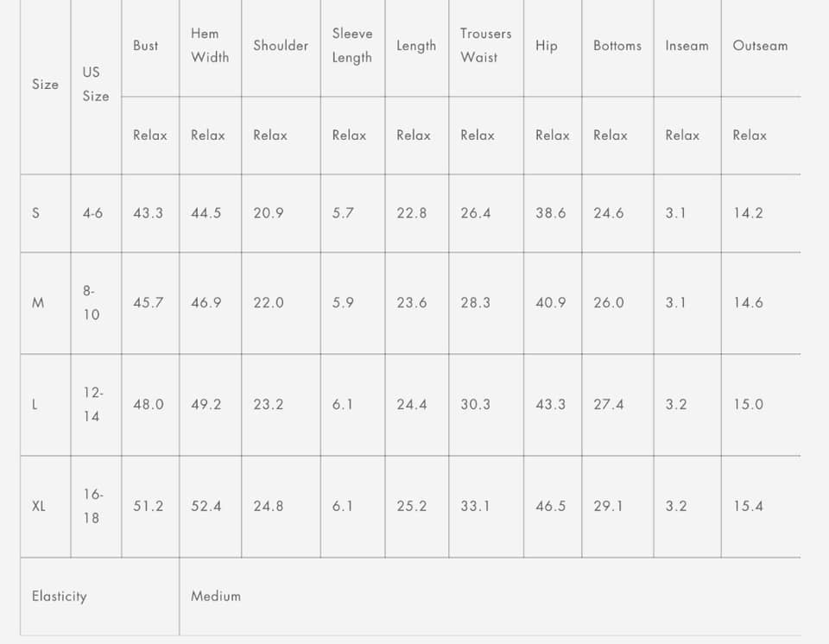Click the US Size 8-10 cell
This screenshot has width=829, height=644.
[x=92, y=303]
